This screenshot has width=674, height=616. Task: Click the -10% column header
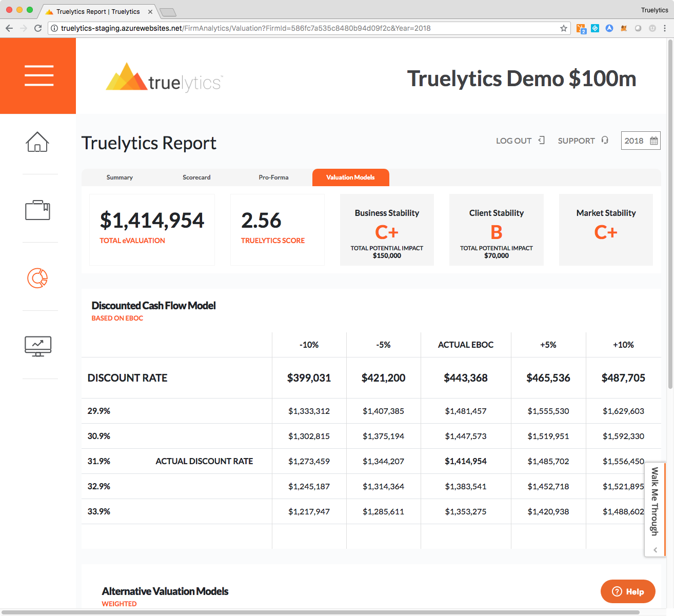tap(309, 345)
